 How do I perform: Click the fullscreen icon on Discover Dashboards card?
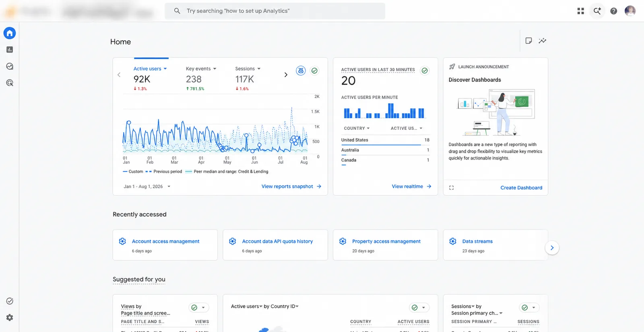click(451, 188)
